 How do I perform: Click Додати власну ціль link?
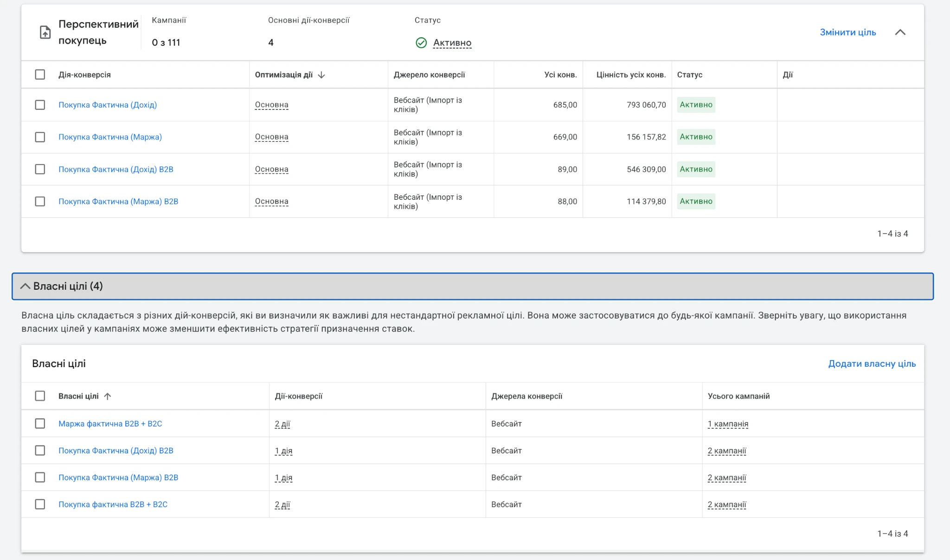pyautogui.click(x=872, y=363)
